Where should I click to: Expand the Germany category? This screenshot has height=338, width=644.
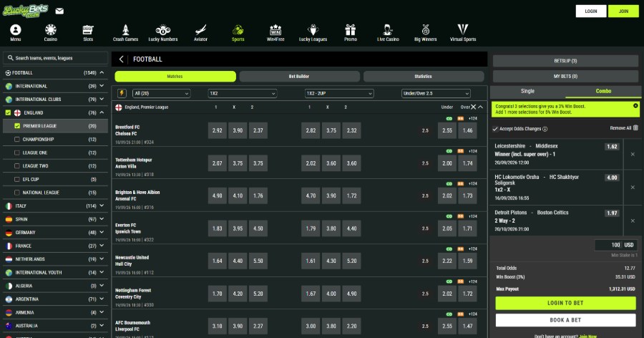(x=102, y=232)
